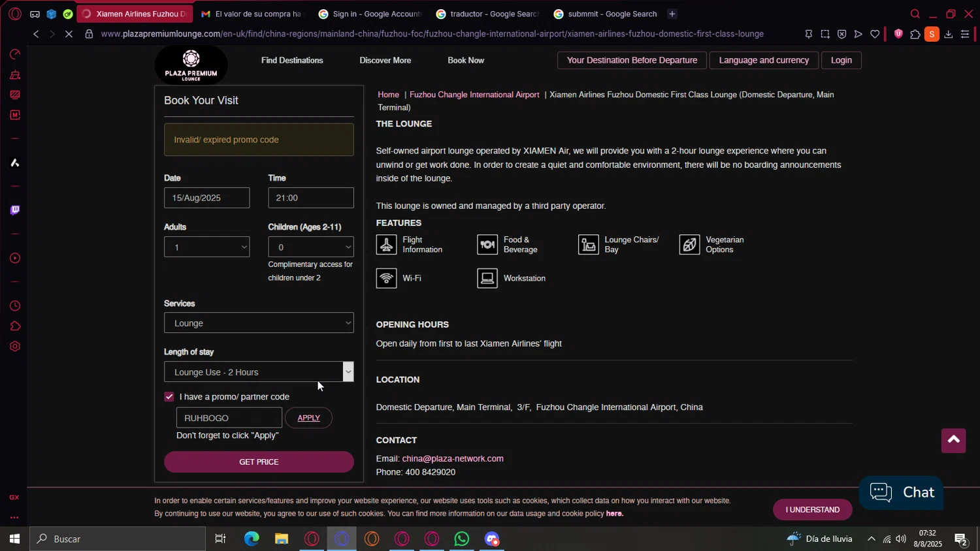Open Task View in the taskbar
The width and height of the screenshot is (980, 551).
pos(221,539)
